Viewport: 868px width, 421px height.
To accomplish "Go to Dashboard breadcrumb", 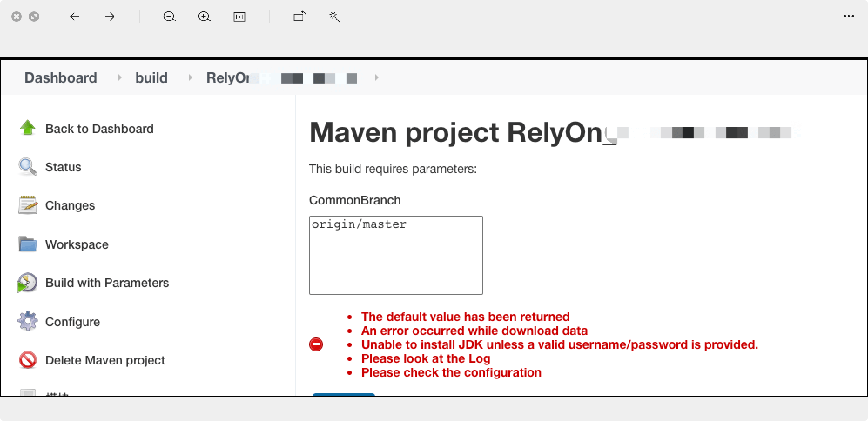I will pyautogui.click(x=61, y=77).
